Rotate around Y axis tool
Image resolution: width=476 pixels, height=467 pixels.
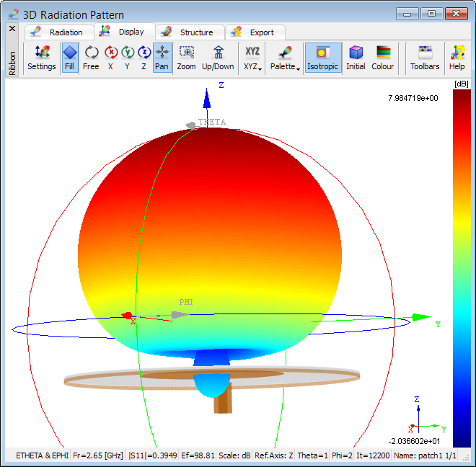[x=127, y=58]
